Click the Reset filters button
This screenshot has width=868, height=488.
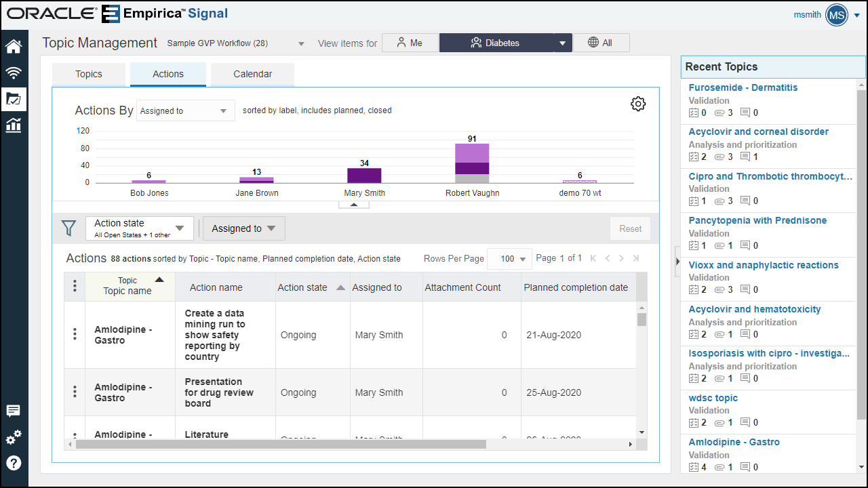tap(630, 228)
